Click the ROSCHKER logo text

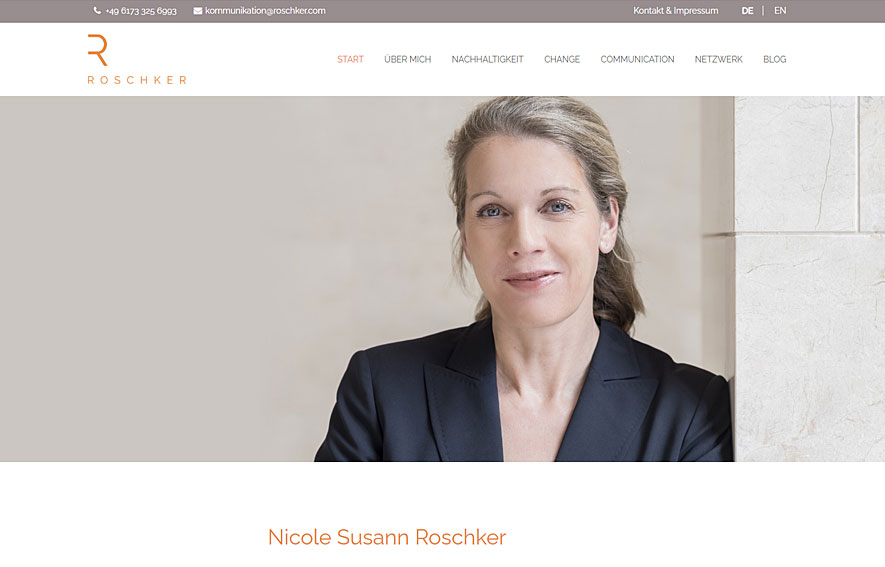click(137, 80)
